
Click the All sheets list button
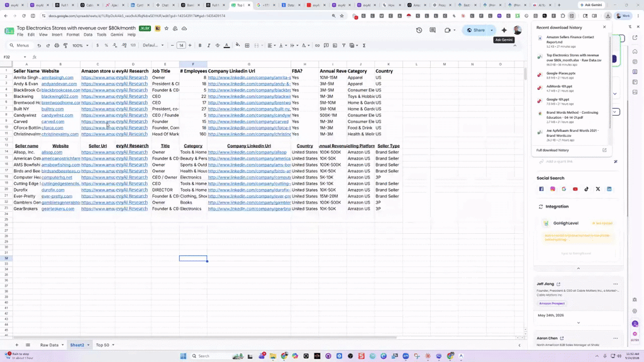point(28,345)
